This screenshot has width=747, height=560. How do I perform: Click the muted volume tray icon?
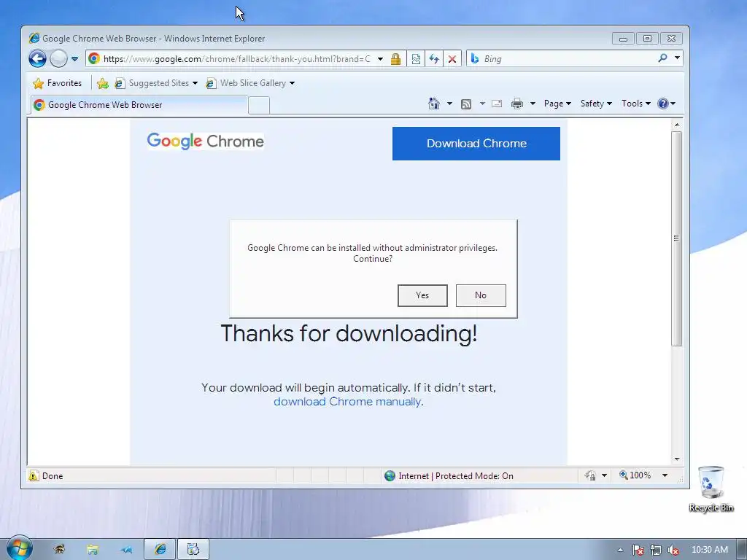click(x=673, y=550)
